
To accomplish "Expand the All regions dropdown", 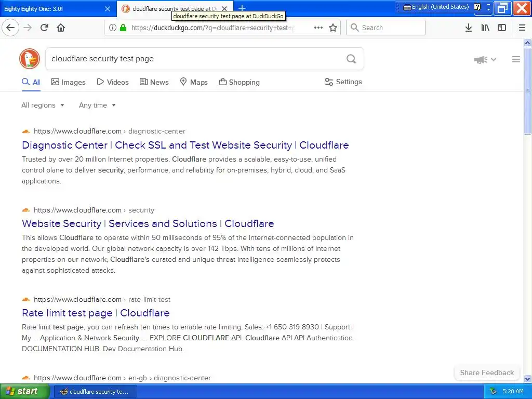I will (43, 105).
